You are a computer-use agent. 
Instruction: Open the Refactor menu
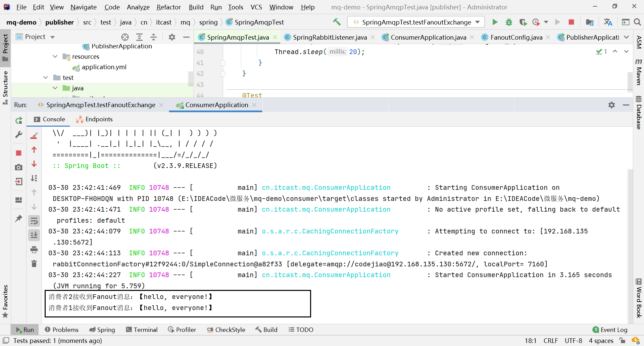pos(168,7)
